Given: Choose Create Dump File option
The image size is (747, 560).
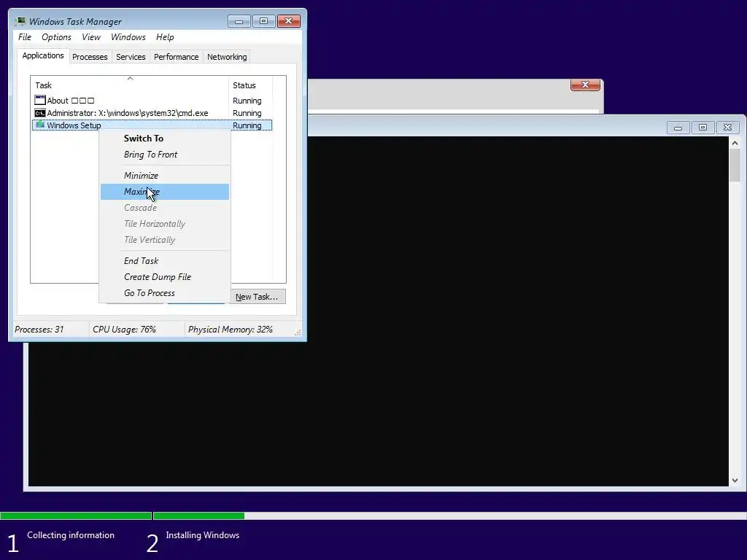Looking at the screenshot, I should tap(164, 277).
